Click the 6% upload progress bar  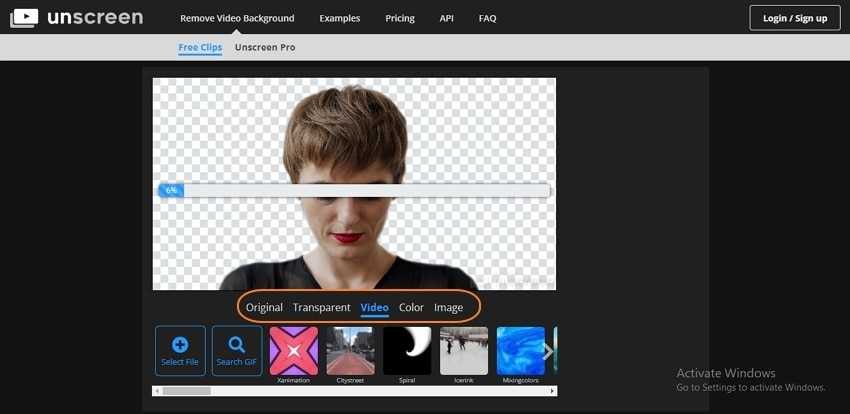coord(354,190)
